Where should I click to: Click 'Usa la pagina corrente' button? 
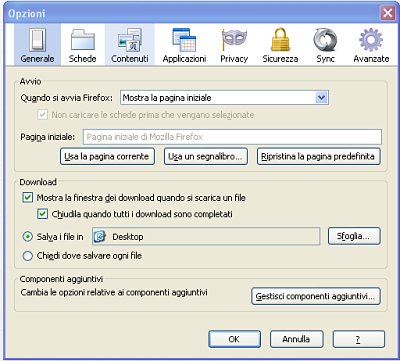(x=107, y=157)
